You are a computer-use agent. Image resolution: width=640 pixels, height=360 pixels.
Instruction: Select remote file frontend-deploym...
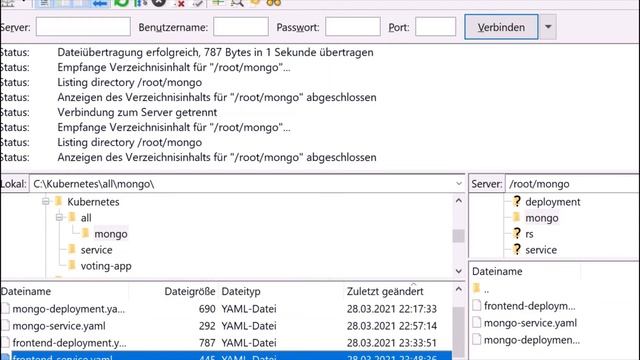pyautogui.click(x=530, y=306)
